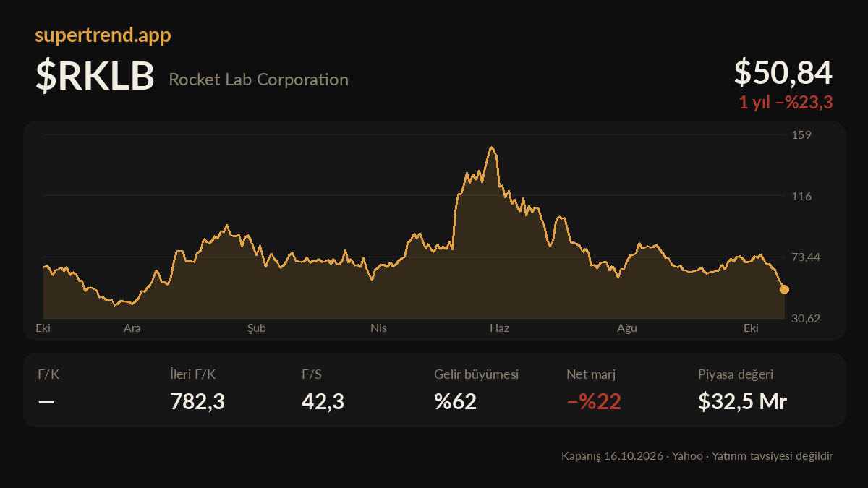This screenshot has height=488, width=868.
Task: Click the 159 y-axis label
Action: click(x=801, y=134)
